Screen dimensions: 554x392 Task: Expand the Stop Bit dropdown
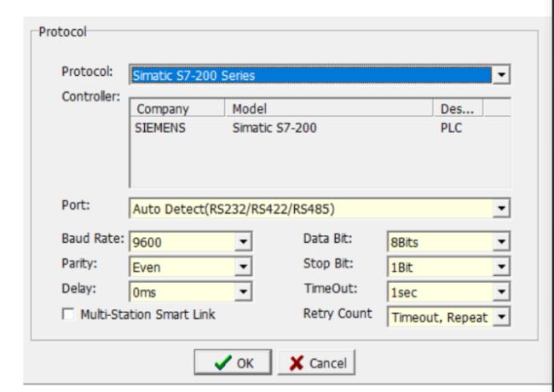tap(503, 266)
